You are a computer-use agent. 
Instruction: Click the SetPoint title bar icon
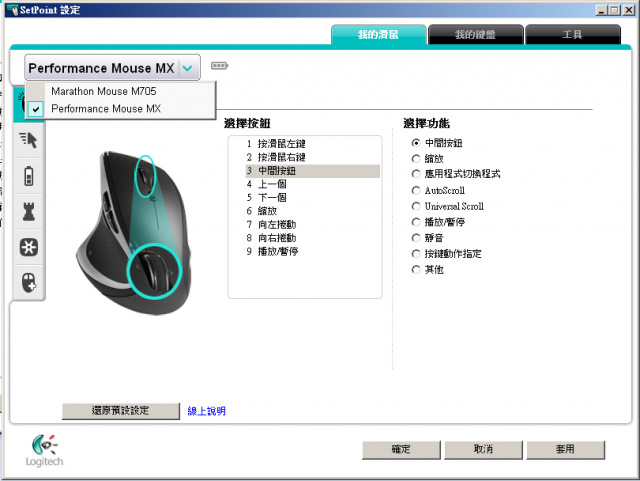12,10
